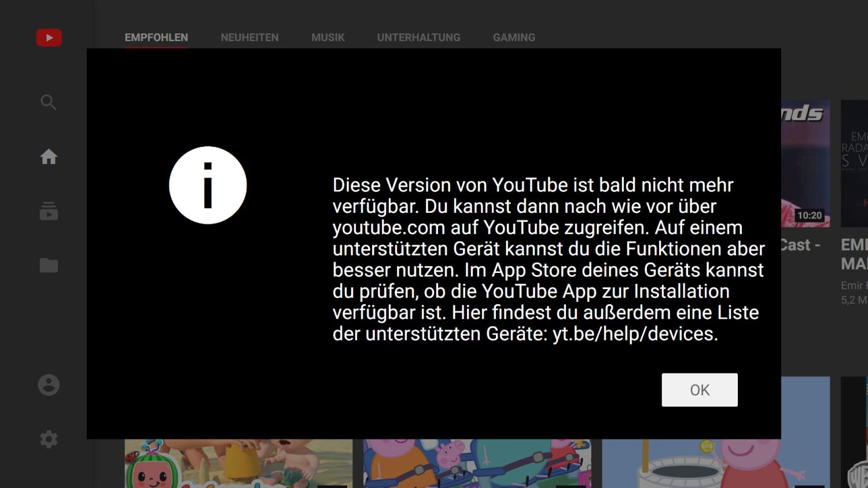Open search with the magnifier icon

coord(49,102)
